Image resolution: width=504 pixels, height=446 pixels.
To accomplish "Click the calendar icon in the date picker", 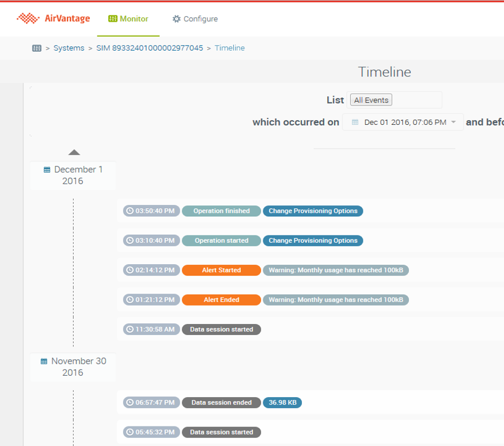I will (355, 122).
